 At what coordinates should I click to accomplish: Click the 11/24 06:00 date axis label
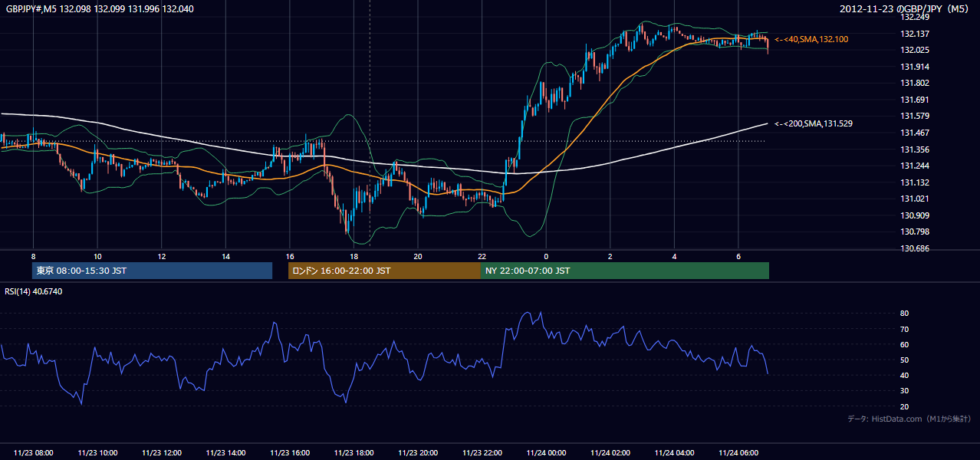[x=738, y=453]
